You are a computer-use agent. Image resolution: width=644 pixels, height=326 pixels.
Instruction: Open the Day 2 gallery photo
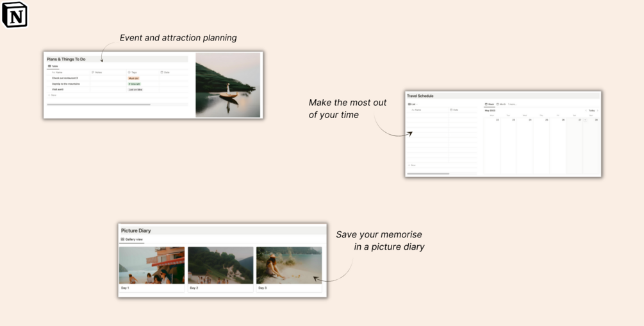coord(220,265)
